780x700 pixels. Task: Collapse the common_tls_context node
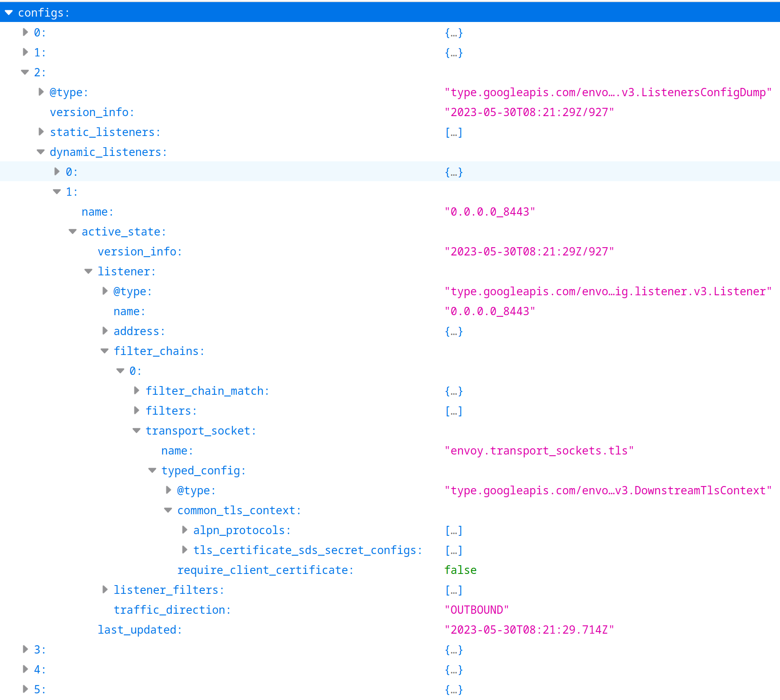[x=168, y=510]
